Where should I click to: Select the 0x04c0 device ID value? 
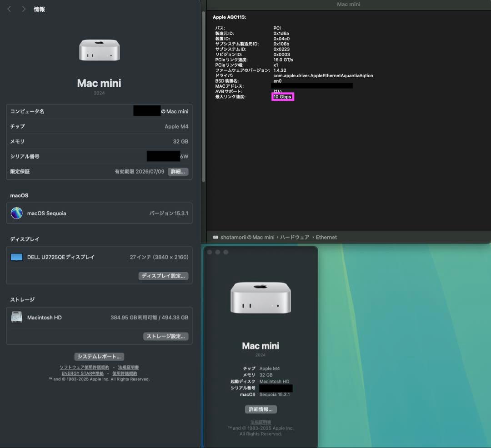[x=281, y=39]
